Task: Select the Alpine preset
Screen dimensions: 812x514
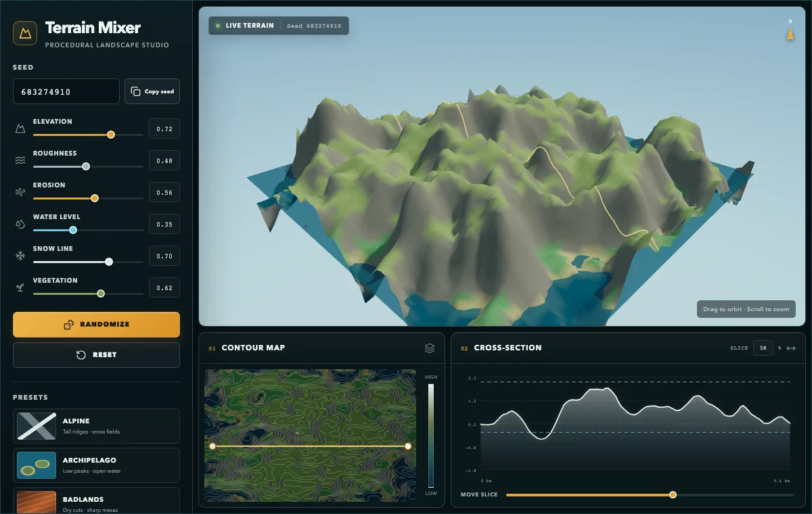Action: coord(96,426)
